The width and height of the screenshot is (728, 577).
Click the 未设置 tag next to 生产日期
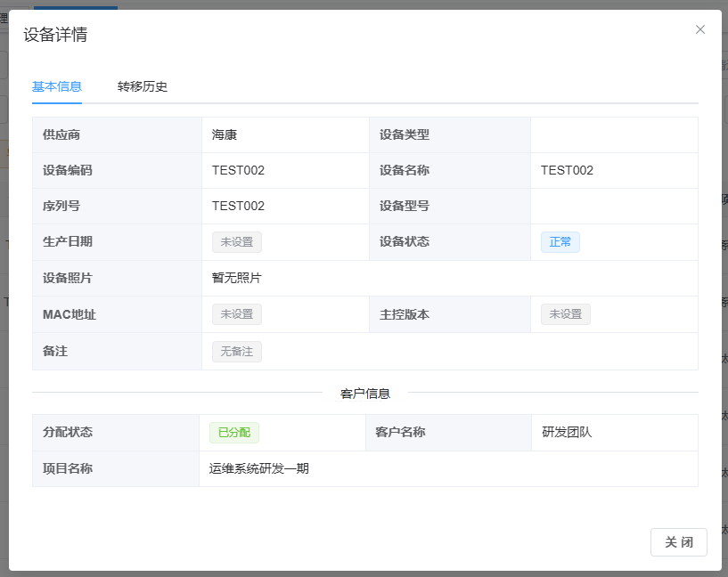pos(236,242)
